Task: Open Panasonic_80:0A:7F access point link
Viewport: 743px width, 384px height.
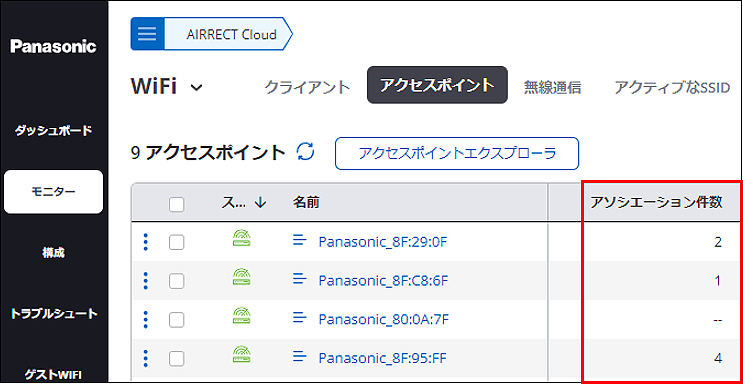Action: (383, 320)
